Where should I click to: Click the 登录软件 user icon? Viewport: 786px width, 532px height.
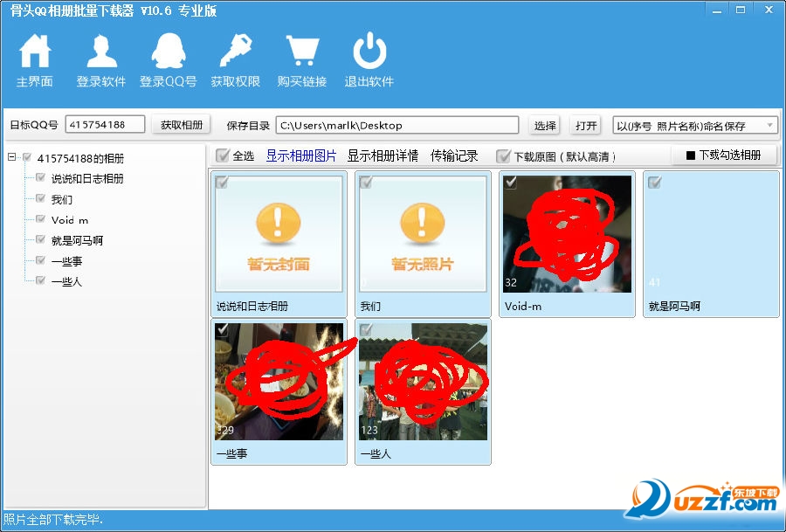[x=101, y=52]
